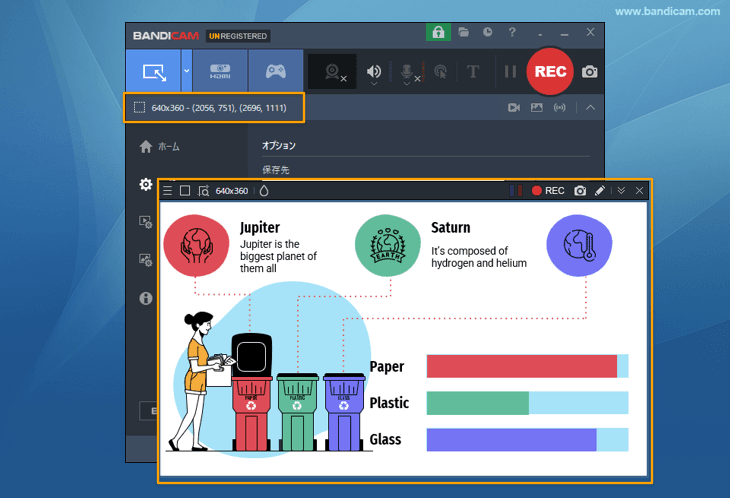
Task: Toggle microphone recording
Action: coord(407,72)
